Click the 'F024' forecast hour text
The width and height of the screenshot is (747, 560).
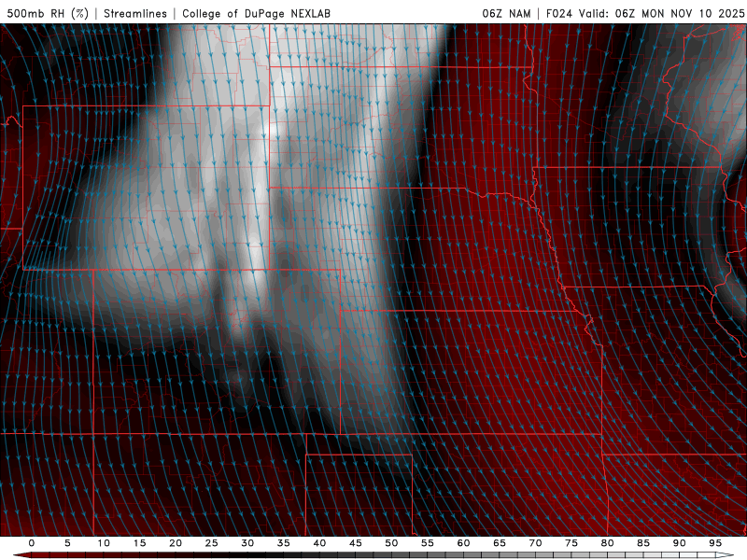pos(558,14)
